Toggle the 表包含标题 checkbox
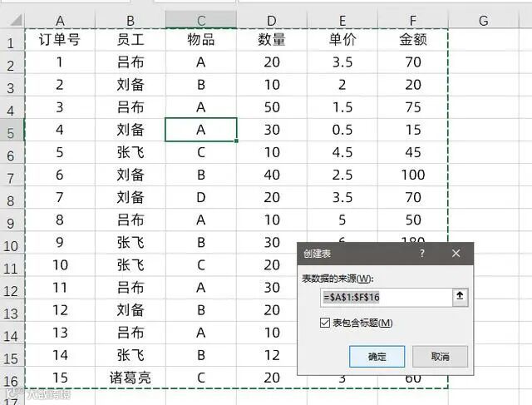This screenshot has width=532, height=405. tap(325, 323)
